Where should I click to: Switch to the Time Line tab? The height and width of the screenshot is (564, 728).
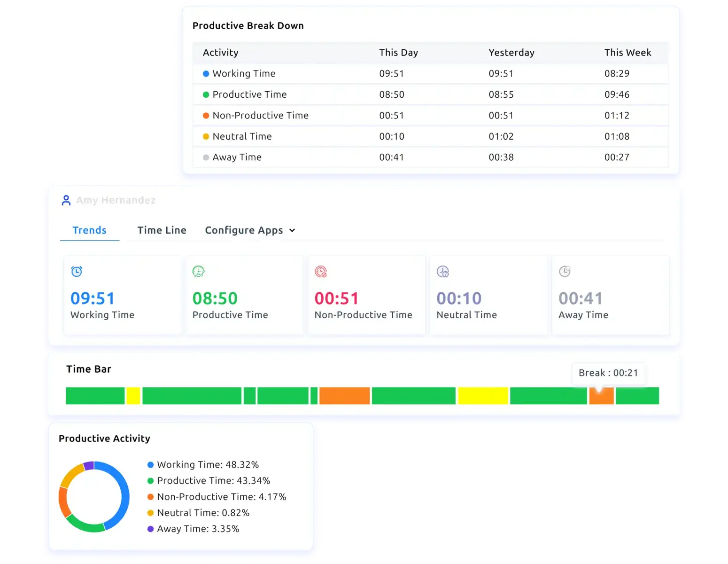[162, 230]
